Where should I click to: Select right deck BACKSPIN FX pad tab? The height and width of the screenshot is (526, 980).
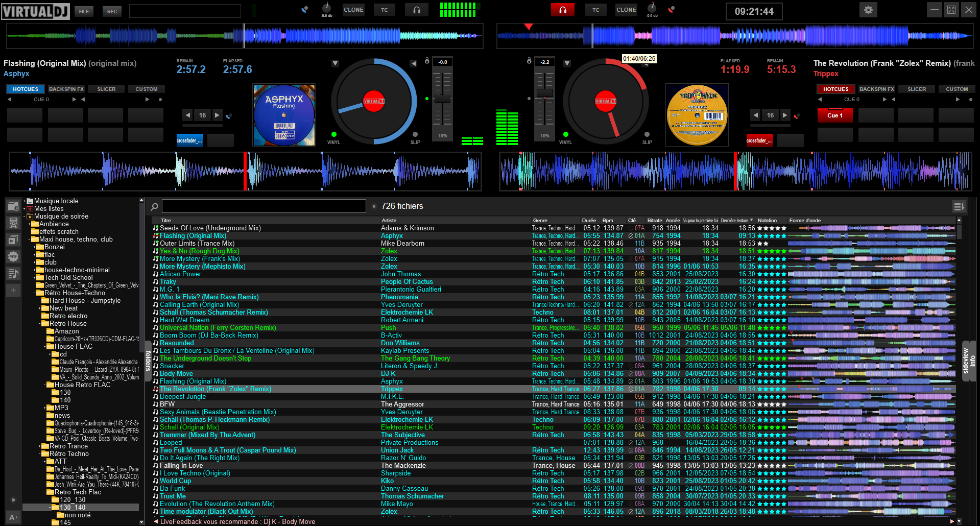tap(877, 89)
